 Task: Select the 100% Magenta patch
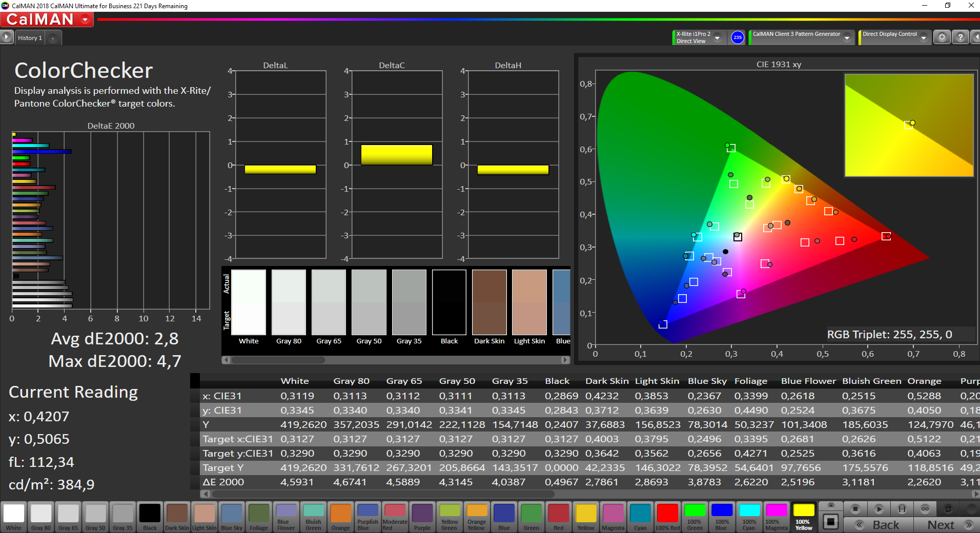pos(776,517)
